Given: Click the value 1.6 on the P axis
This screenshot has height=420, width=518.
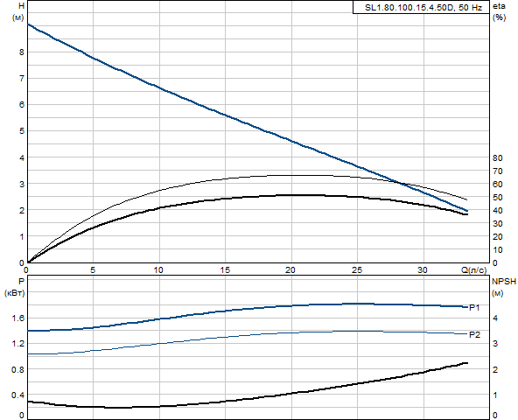Looking at the screenshot, I should [17, 318].
